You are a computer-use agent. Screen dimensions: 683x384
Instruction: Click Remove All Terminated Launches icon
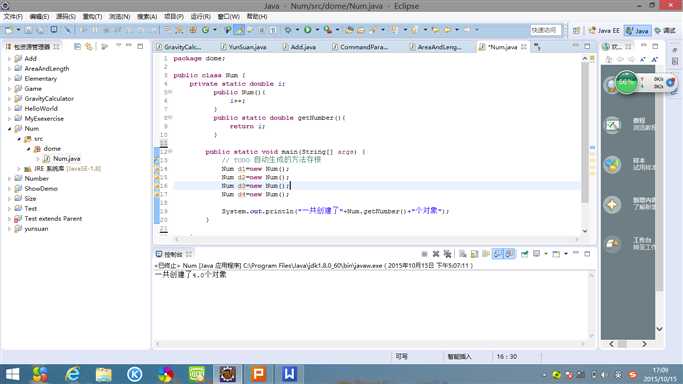[x=447, y=254]
